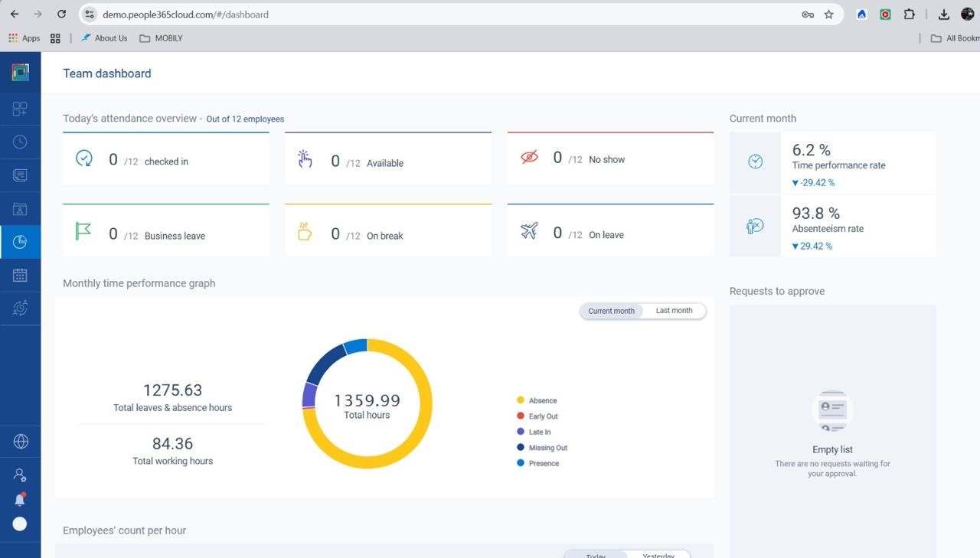The width and height of the screenshot is (980, 558).
Task: Select the pie chart dashboard sidebar icon
Action: click(x=20, y=242)
